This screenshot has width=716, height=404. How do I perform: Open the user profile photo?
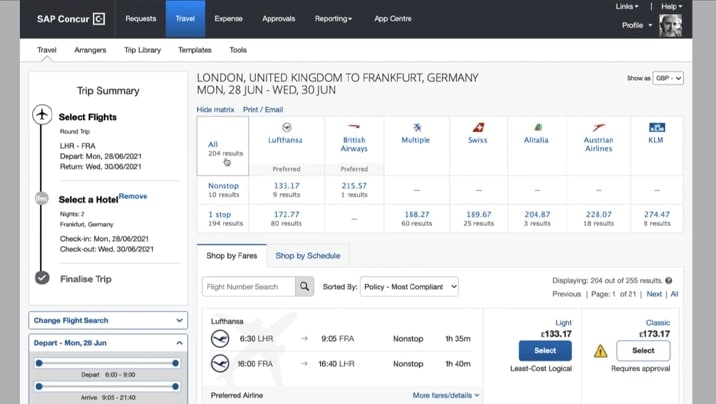670,25
